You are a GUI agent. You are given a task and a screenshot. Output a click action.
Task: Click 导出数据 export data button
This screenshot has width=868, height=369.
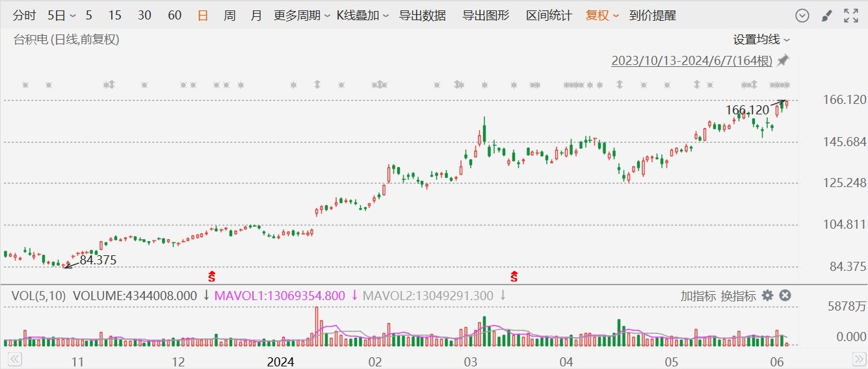[423, 16]
